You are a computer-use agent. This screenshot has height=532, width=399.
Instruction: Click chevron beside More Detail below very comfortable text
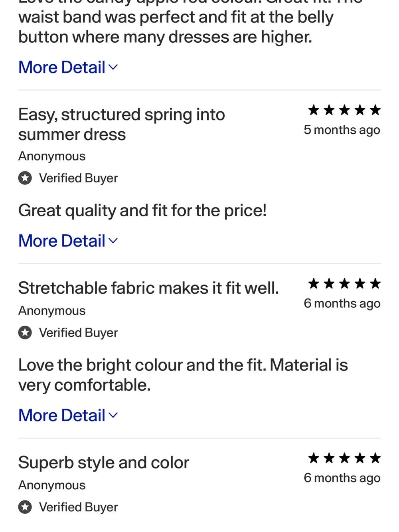(x=113, y=415)
